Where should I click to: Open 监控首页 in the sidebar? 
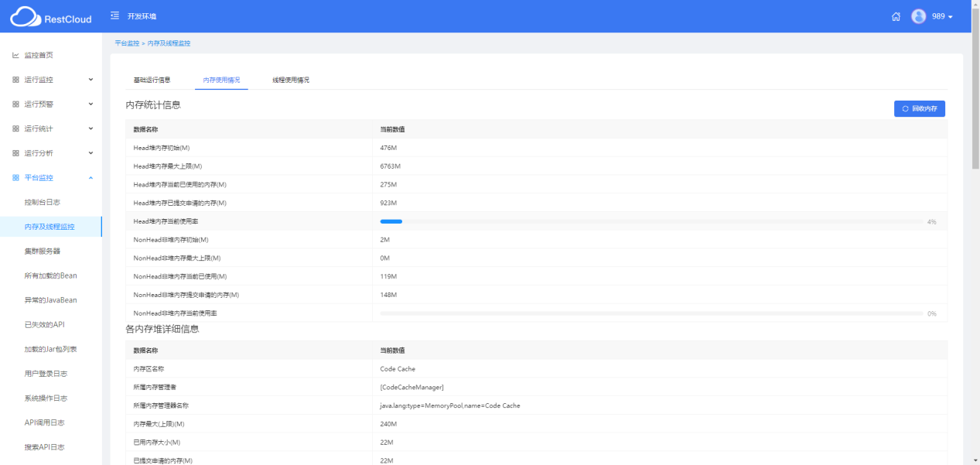point(39,56)
